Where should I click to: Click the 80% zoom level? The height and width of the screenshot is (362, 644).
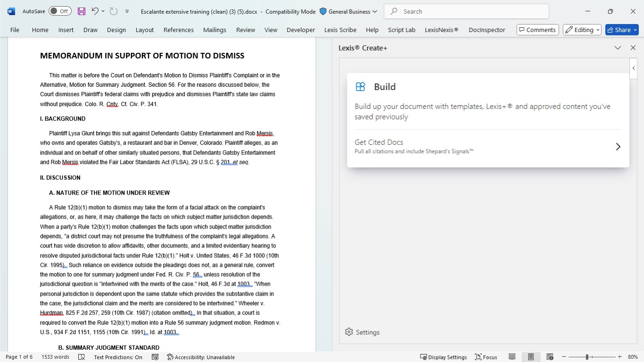[633, 357]
